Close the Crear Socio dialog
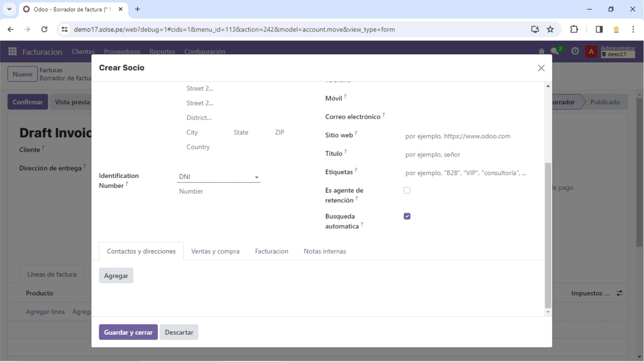The width and height of the screenshot is (644, 362). 541,68
